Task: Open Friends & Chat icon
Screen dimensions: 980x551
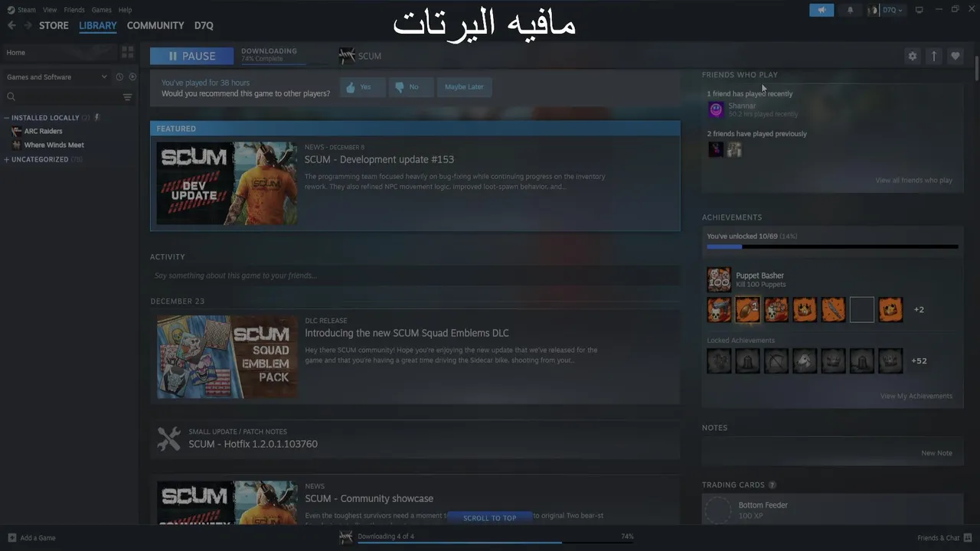Action: [x=968, y=537]
